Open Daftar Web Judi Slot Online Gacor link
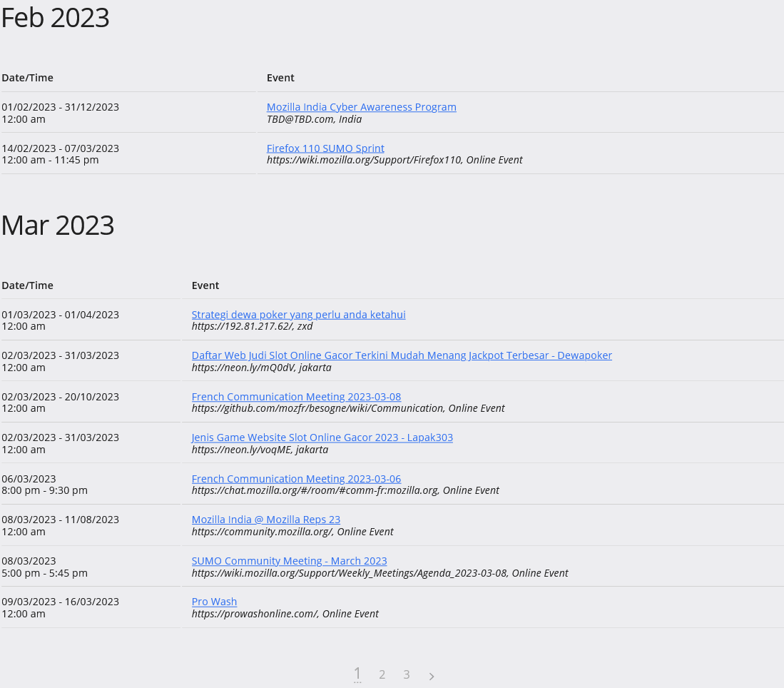The image size is (784, 688). click(x=402, y=355)
